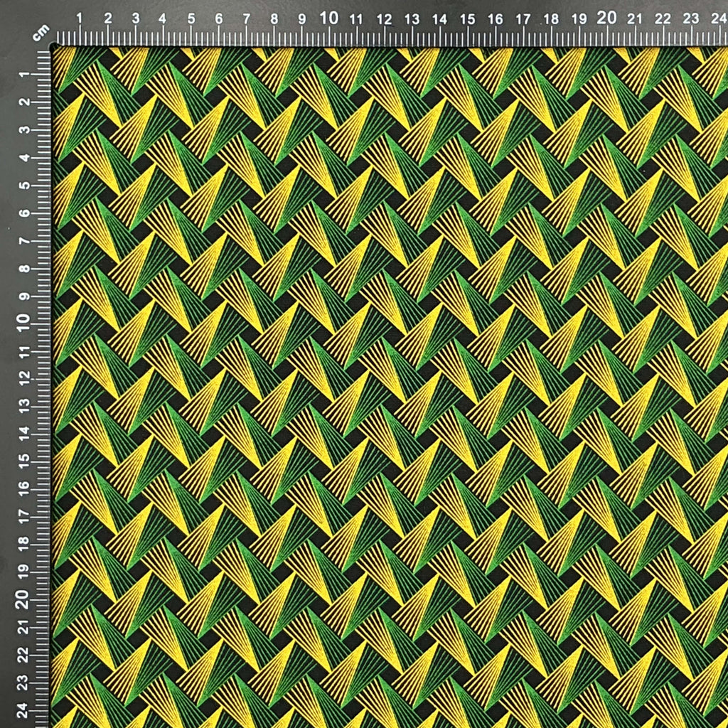Click number 24 on the vertical ruler

point(24,710)
